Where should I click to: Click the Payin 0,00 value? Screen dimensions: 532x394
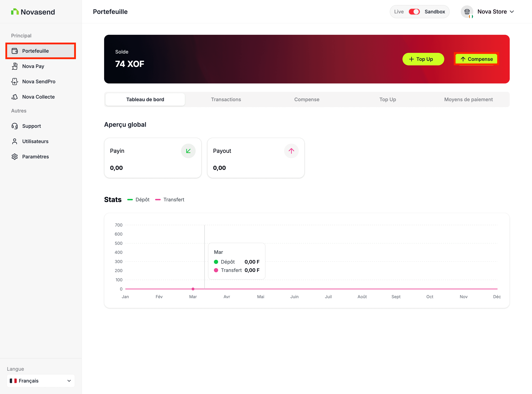tap(116, 168)
